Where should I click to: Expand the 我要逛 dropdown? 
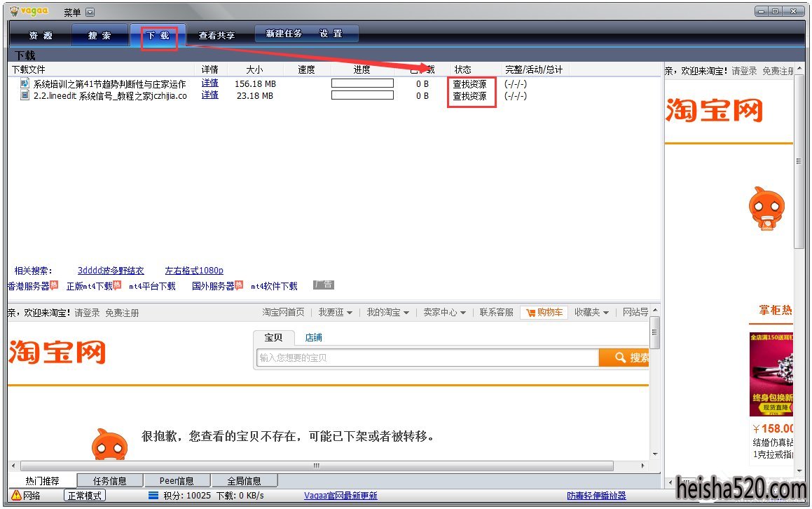335,312
